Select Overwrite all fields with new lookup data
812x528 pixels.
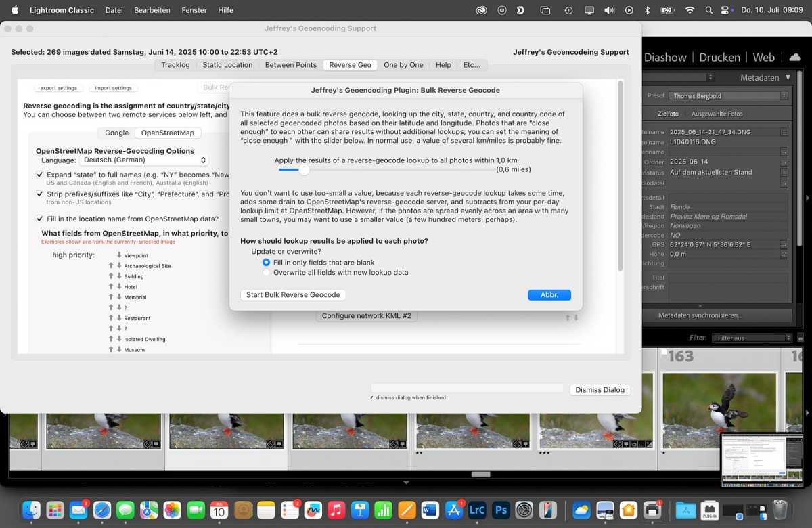click(267, 272)
